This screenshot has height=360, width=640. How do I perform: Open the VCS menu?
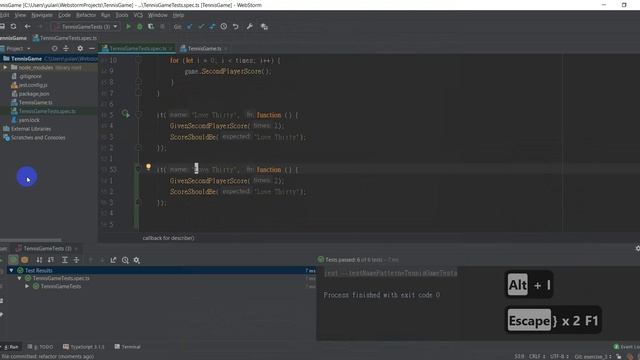pyautogui.click(x=138, y=15)
